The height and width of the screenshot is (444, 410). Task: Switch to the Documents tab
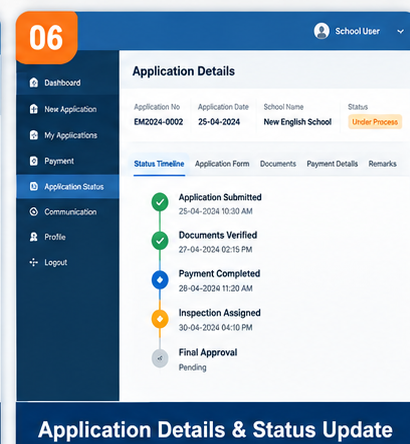pyautogui.click(x=278, y=164)
